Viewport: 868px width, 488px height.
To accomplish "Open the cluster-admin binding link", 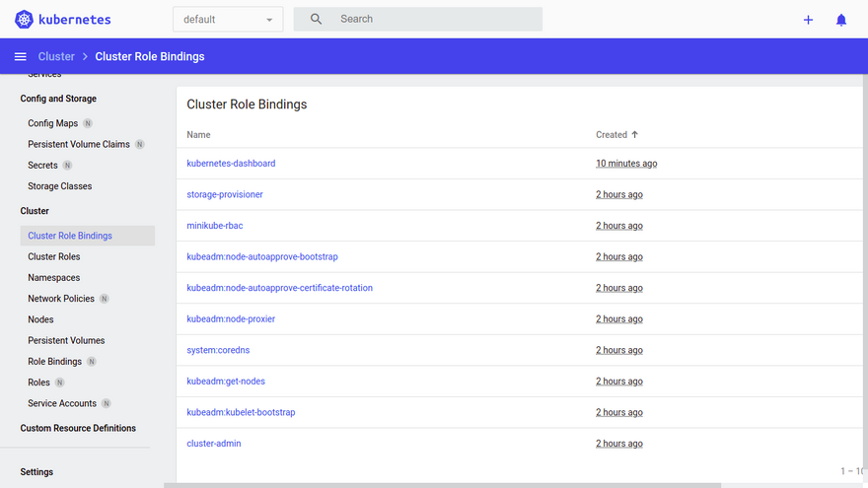I will tap(214, 444).
